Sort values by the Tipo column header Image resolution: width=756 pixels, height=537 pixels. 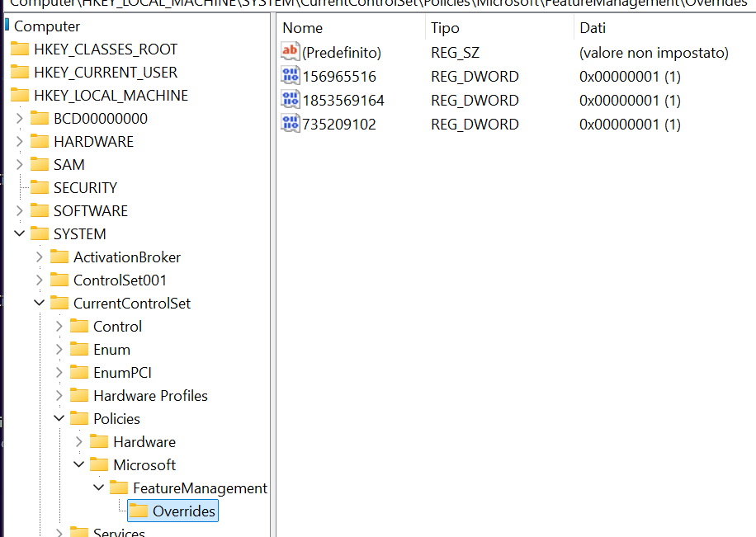point(500,28)
